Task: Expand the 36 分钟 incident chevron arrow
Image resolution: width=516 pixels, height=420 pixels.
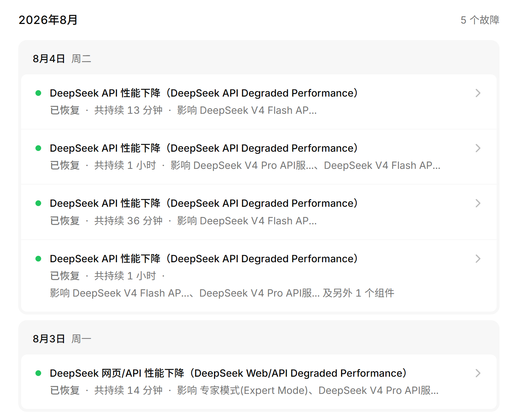Action: [478, 203]
